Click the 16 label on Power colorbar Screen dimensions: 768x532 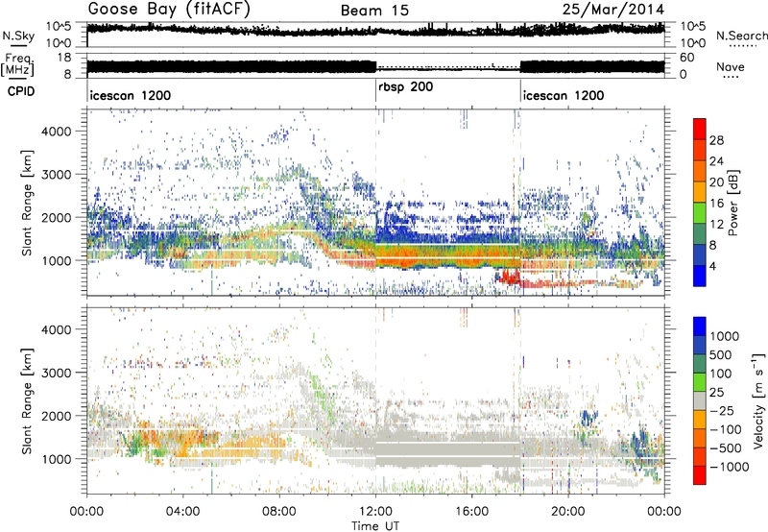(716, 204)
